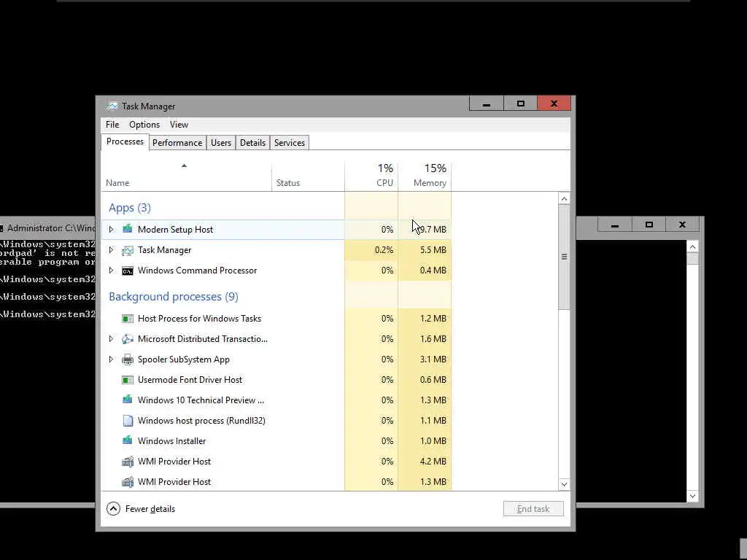
Task: Close the command prompt window
Action: (x=682, y=225)
